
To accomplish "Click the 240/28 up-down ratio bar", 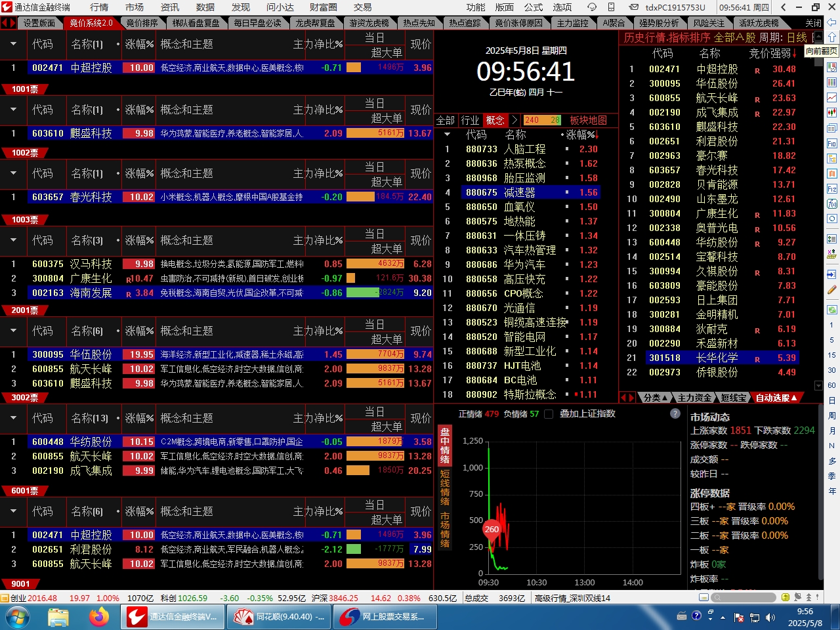I will (542, 120).
